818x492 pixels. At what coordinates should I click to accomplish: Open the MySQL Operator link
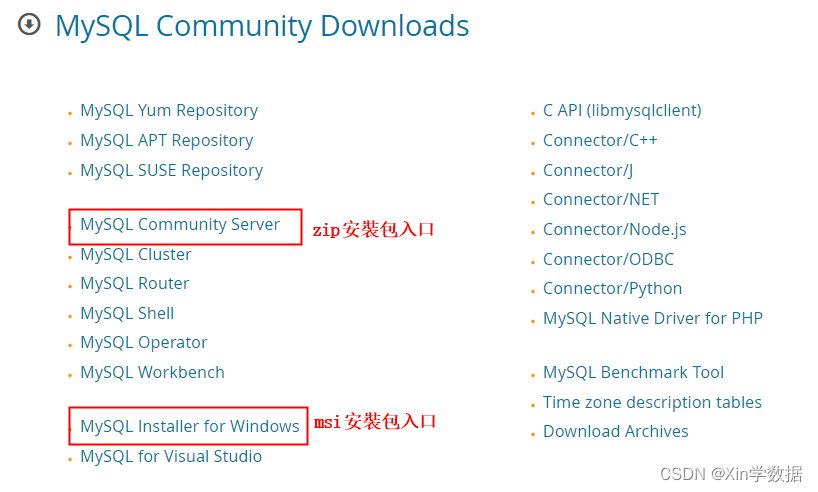point(143,343)
